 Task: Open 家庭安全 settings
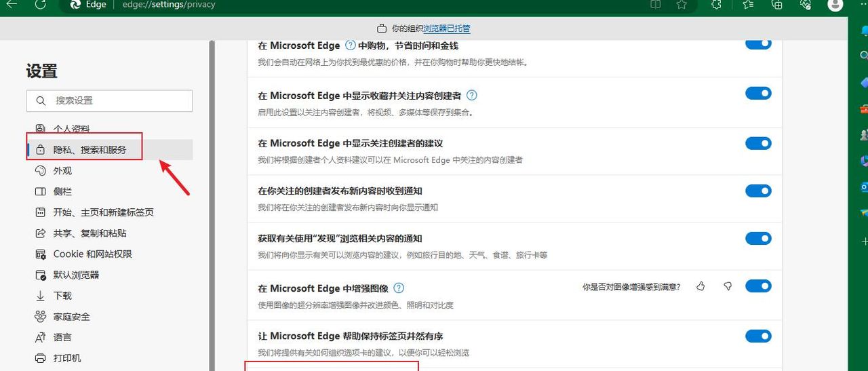click(x=110, y=317)
